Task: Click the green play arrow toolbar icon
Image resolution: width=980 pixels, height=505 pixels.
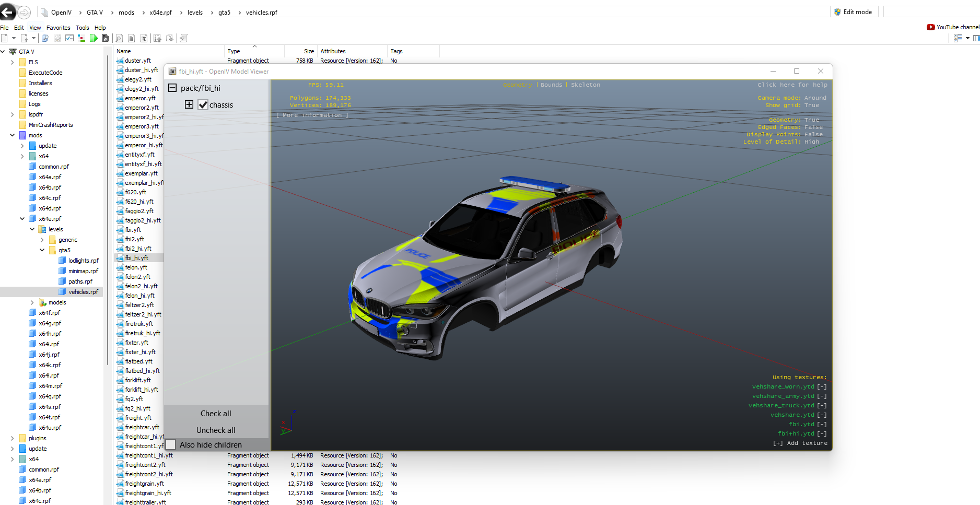Action: [94, 38]
